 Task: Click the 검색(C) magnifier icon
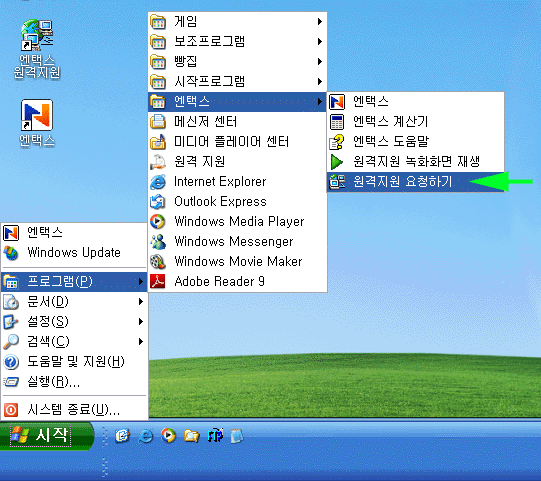(11, 342)
